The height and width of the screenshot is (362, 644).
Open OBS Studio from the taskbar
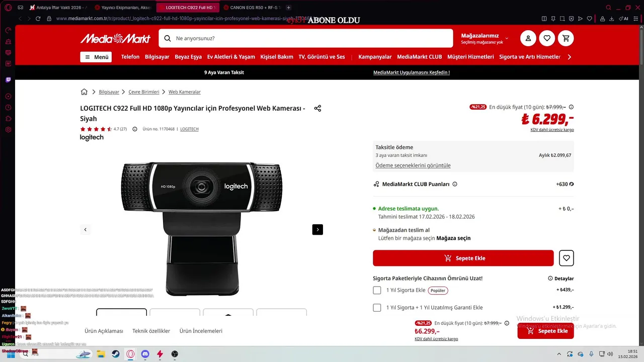coord(175,354)
